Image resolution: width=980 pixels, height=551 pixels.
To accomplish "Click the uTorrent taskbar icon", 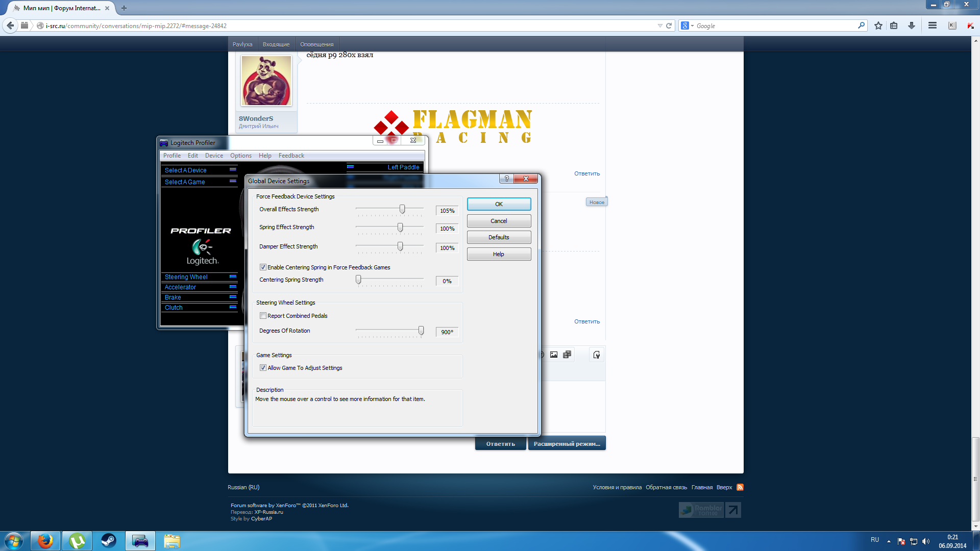I will (x=77, y=541).
